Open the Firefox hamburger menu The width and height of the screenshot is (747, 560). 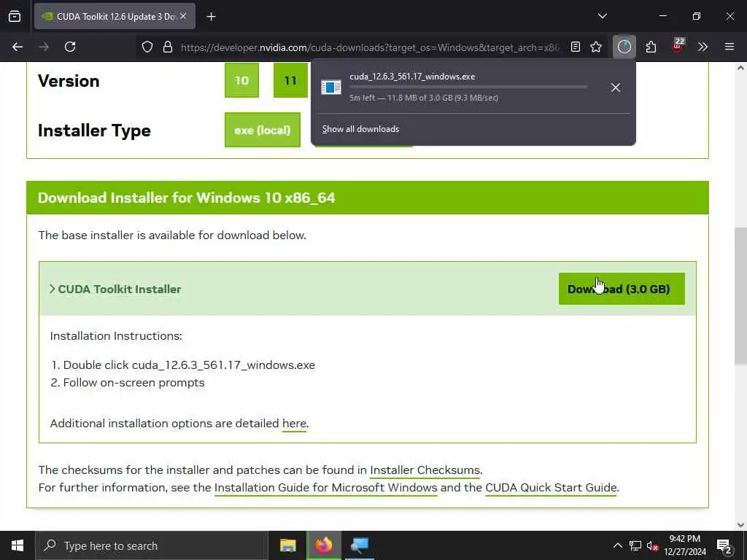[x=729, y=47]
